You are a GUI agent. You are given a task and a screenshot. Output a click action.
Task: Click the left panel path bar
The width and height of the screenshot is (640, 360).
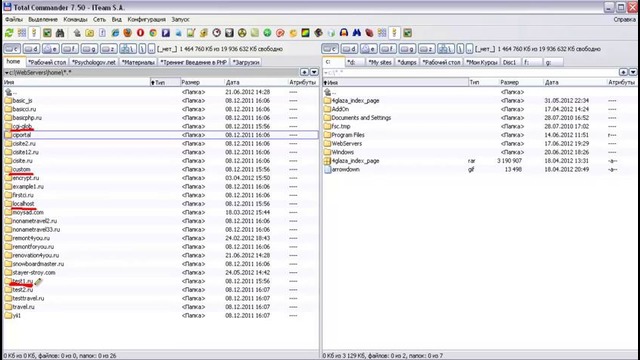[x=151, y=72]
